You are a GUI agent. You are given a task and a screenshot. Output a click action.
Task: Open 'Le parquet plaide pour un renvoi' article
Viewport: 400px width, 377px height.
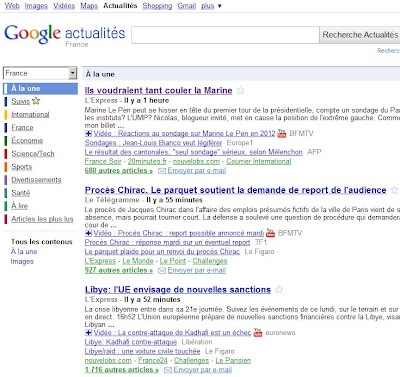(162, 251)
